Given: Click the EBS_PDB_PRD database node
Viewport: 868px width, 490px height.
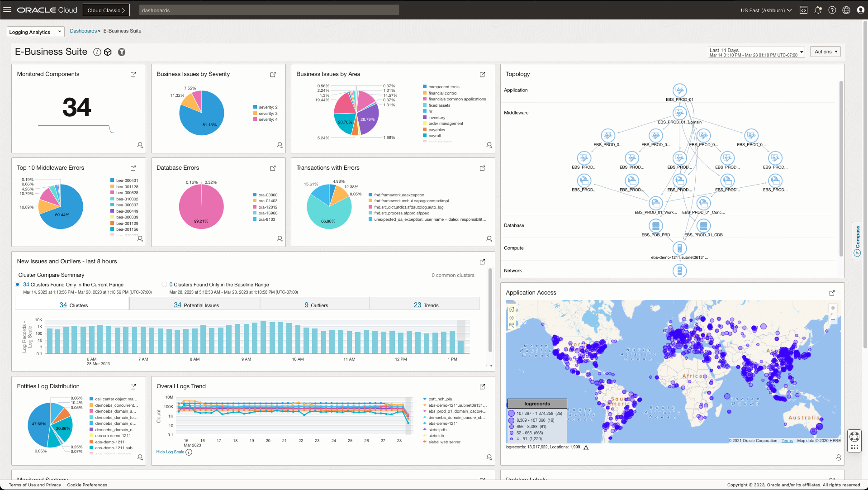Looking at the screenshot, I should [656, 225].
